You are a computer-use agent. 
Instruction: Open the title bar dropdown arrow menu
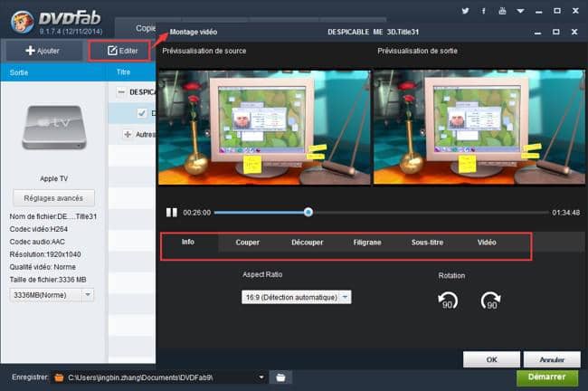520,11
